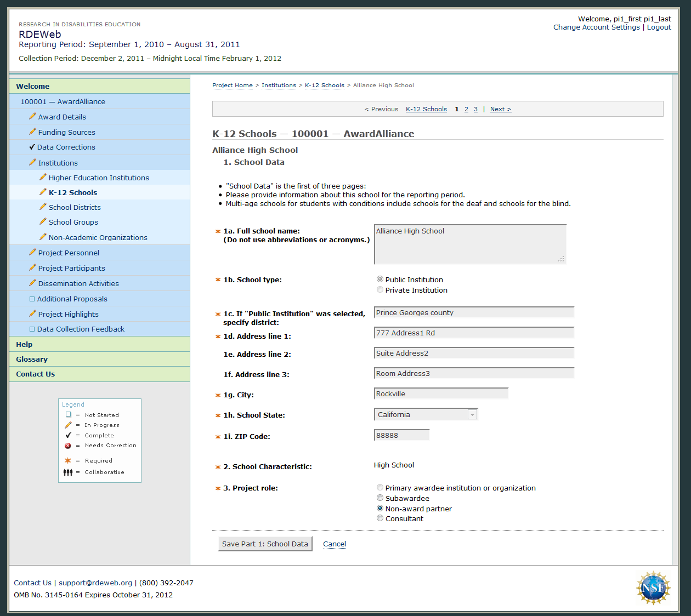Image resolution: width=691 pixels, height=616 pixels.
Task: Click Save Part 1: School Data button
Action: click(265, 544)
